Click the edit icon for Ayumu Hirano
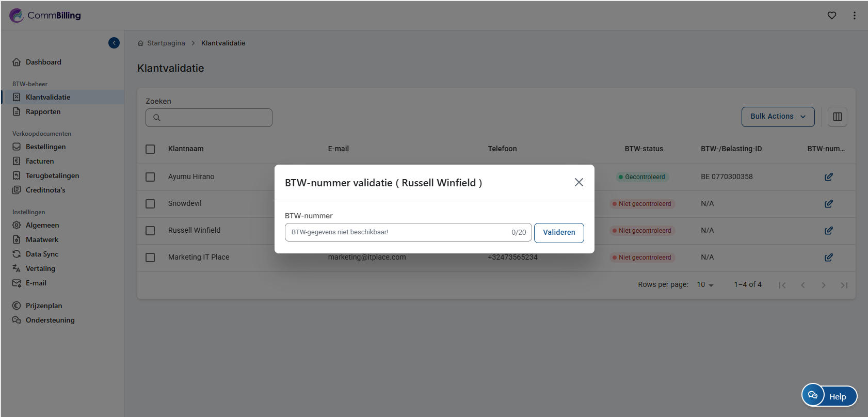This screenshot has width=868, height=417. click(x=828, y=177)
